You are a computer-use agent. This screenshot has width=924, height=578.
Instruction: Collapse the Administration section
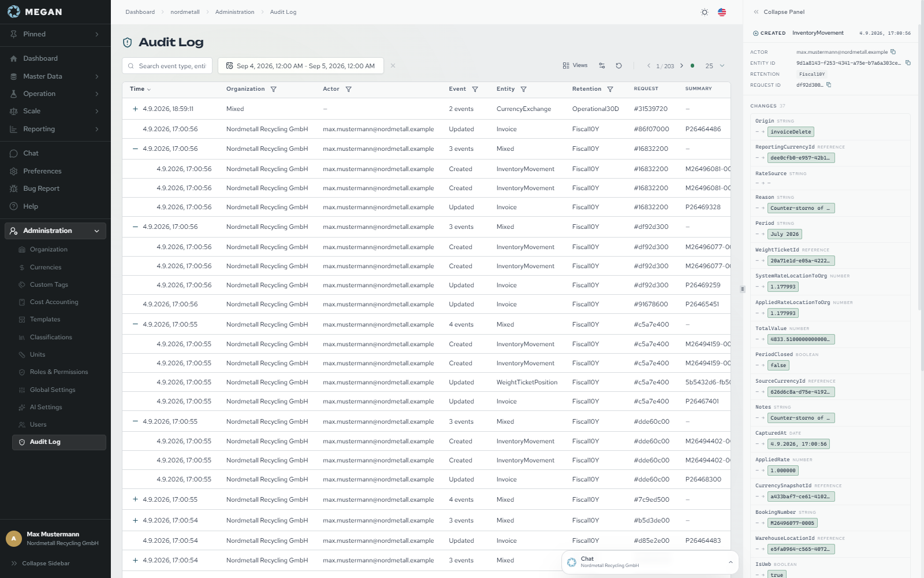pos(55,231)
